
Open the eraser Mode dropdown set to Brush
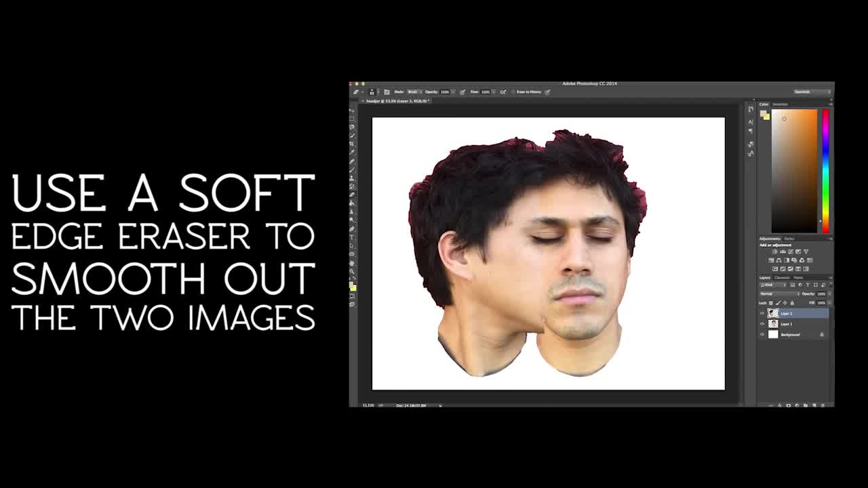click(415, 92)
